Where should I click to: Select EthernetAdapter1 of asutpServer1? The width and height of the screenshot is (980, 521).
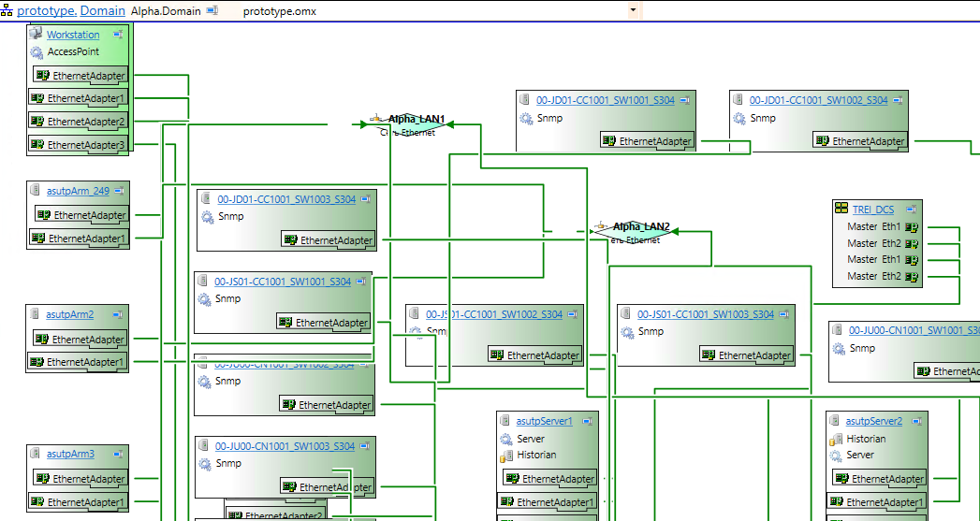point(548,501)
